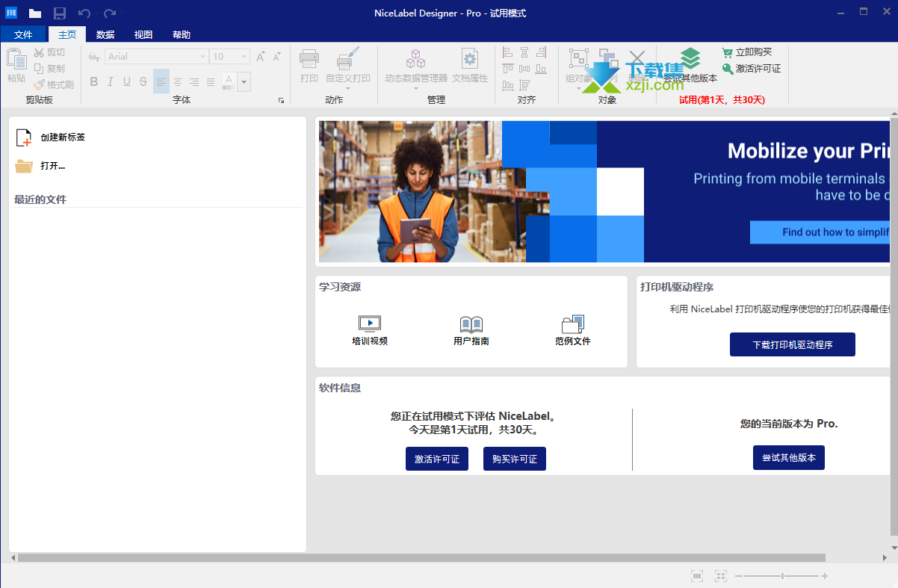Viewport: 898px width, 588px height.
Task: Click the red 试用(第1天，共30天) text
Action: click(x=722, y=100)
